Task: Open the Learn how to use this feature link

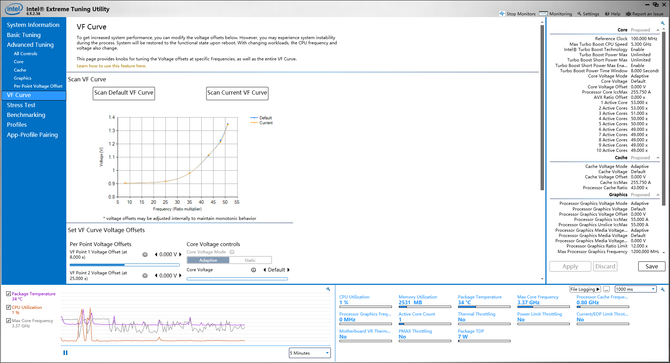Action: coord(111,66)
